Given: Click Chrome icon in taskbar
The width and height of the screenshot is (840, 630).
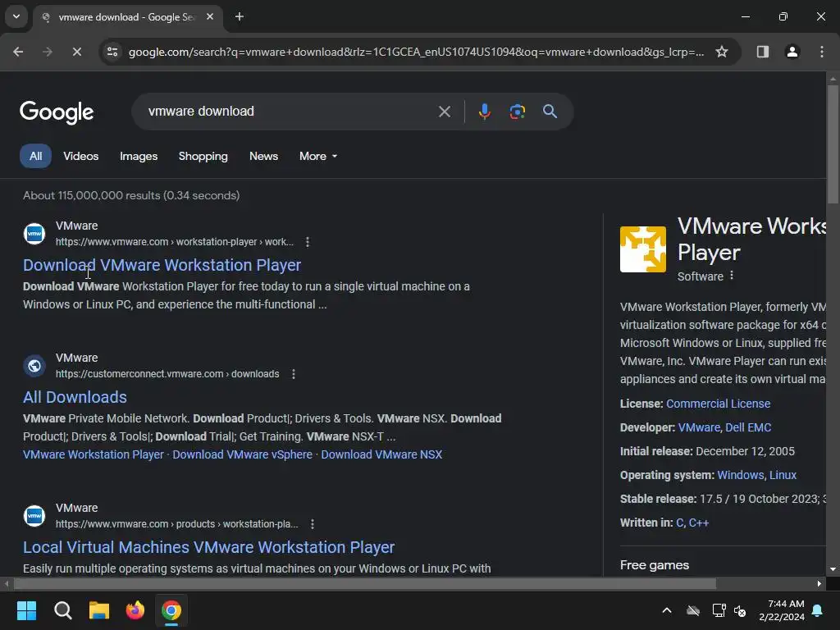Looking at the screenshot, I should click(171, 610).
